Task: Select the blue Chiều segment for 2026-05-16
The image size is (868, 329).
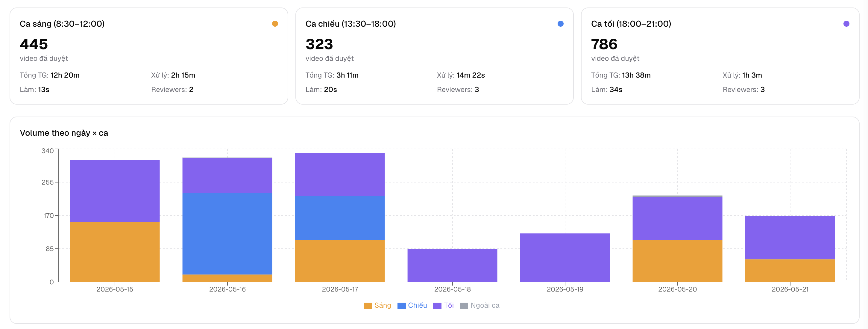Action: pos(227,233)
